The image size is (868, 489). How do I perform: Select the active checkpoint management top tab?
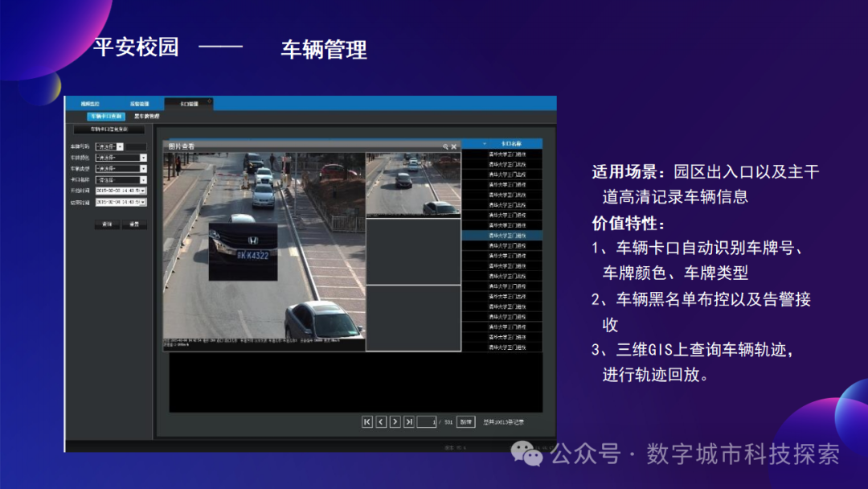coord(189,104)
